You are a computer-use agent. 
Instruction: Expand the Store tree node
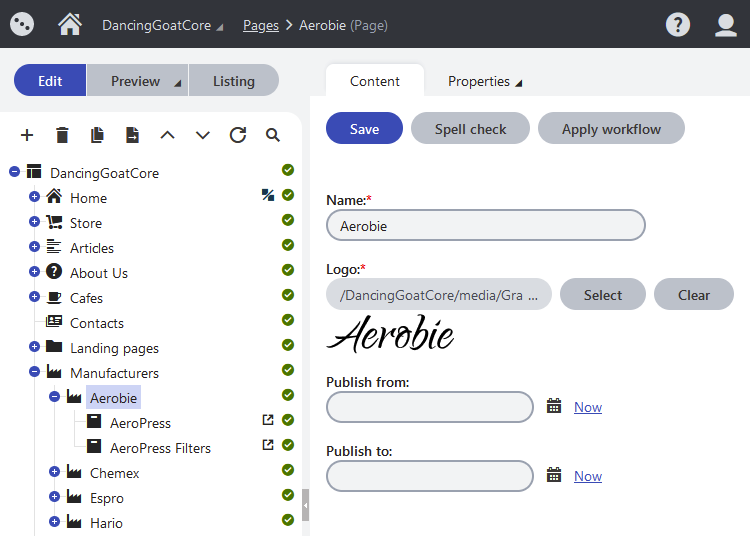coord(34,221)
